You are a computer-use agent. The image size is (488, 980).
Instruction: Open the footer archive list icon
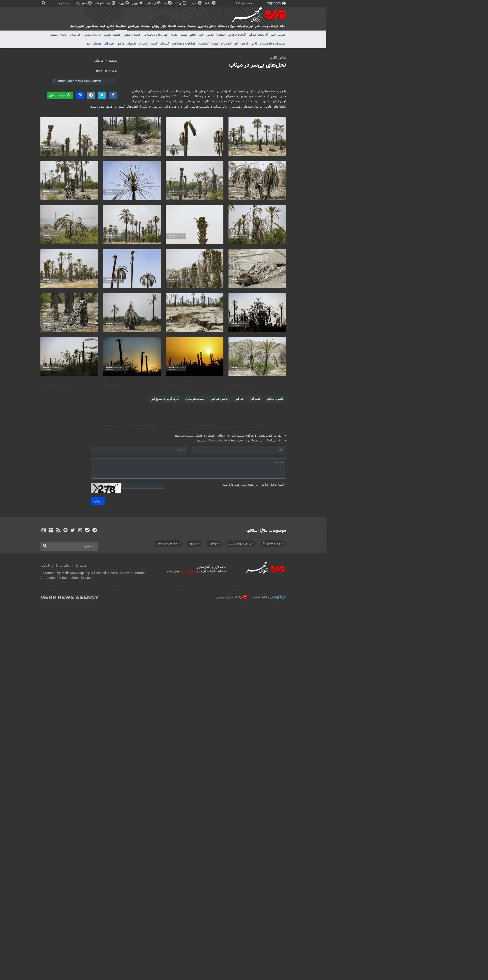[x=51, y=530]
